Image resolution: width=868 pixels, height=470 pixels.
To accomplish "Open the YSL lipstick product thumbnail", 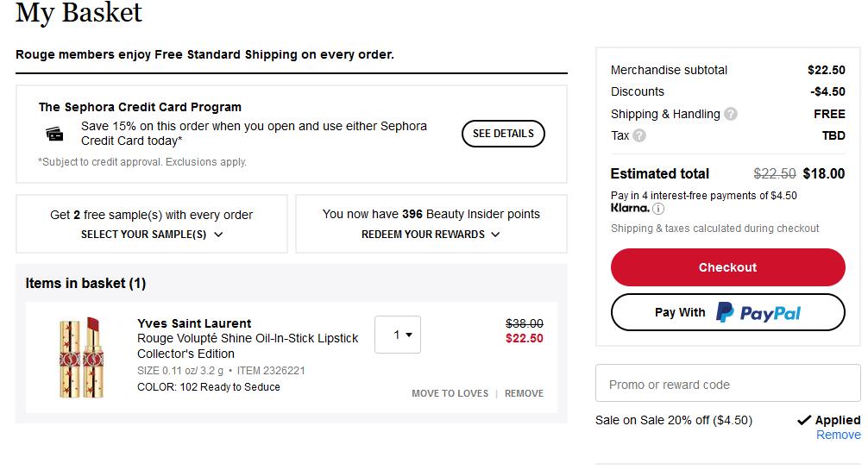I will click(81, 357).
